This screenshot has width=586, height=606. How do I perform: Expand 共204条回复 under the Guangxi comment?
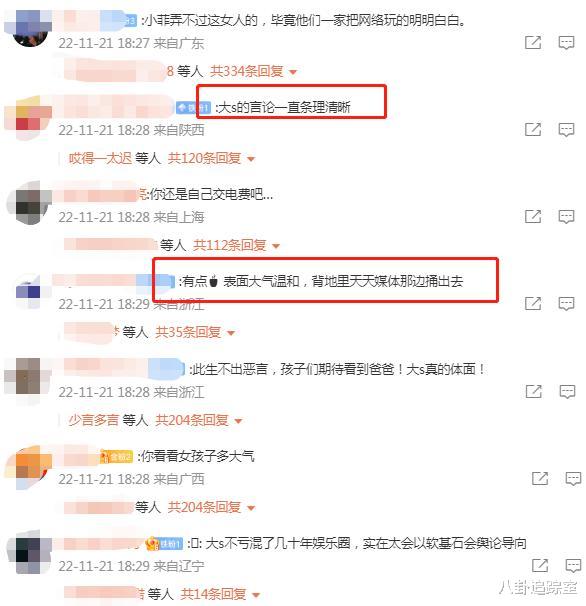click(211, 507)
